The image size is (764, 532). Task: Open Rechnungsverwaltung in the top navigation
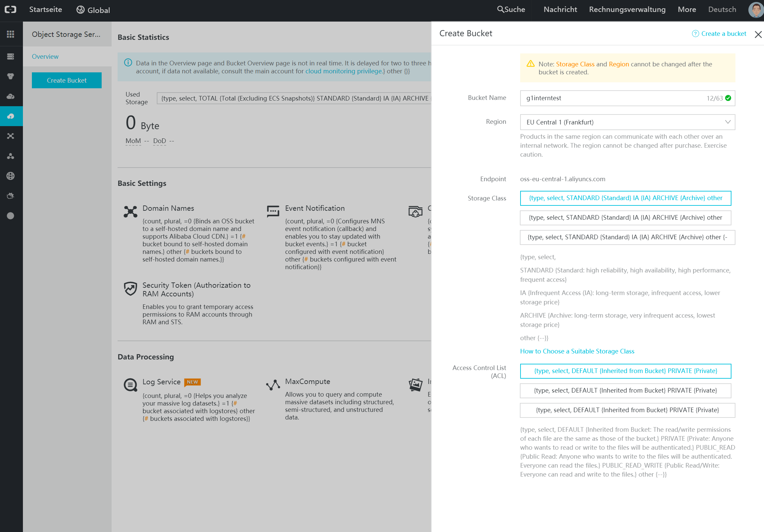627,10
